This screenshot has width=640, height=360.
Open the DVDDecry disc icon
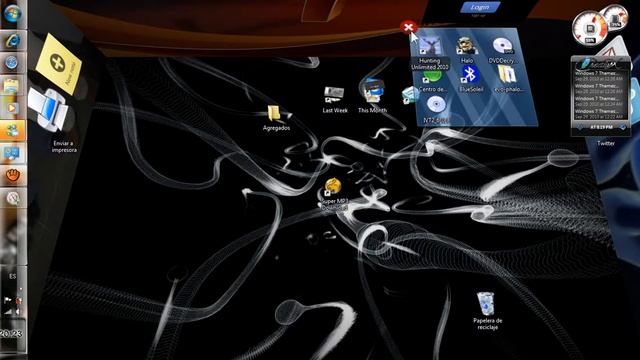[502, 46]
